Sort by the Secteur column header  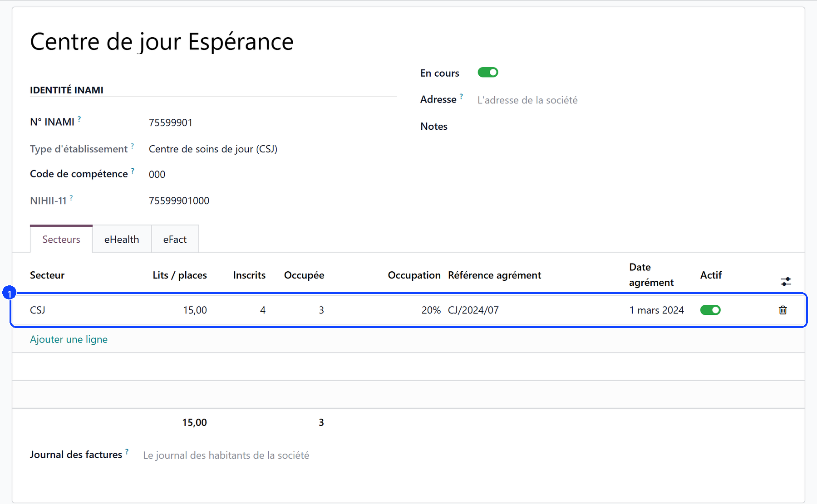[x=47, y=275]
